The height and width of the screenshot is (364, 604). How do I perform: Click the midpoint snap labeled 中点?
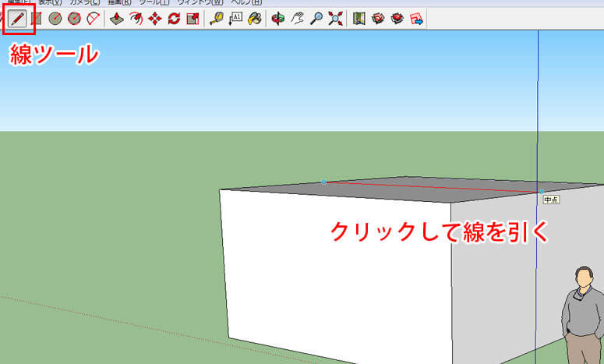(x=541, y=192)
